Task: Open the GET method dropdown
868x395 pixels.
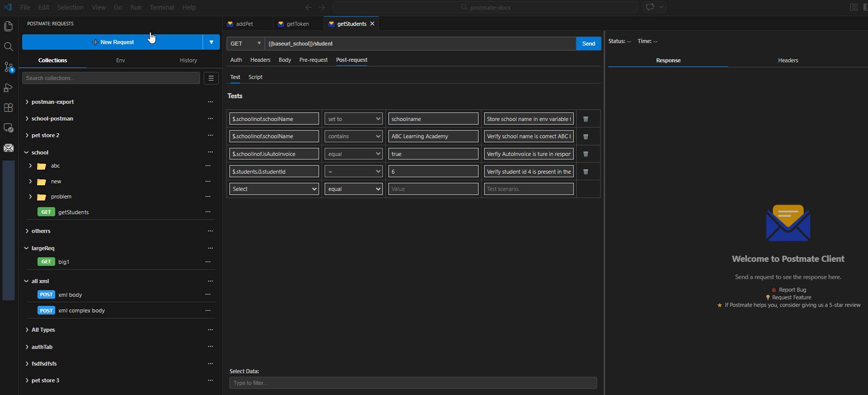Action: [246, 44]
